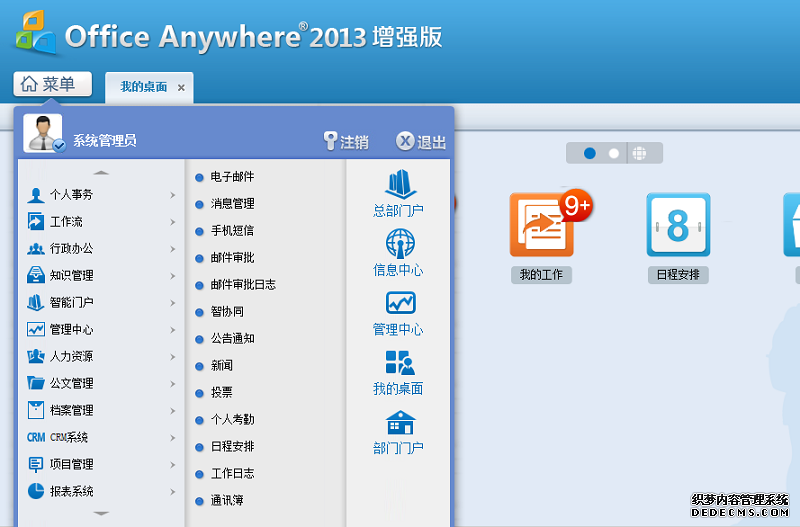Viewport: 800px width, 527px height.
Task: Open 手机短信 from the submenu
Action: 232,231
